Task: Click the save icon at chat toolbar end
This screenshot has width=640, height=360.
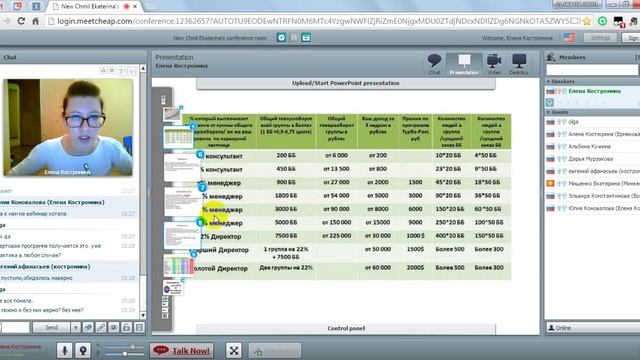Action: click(x=140, y=327)
